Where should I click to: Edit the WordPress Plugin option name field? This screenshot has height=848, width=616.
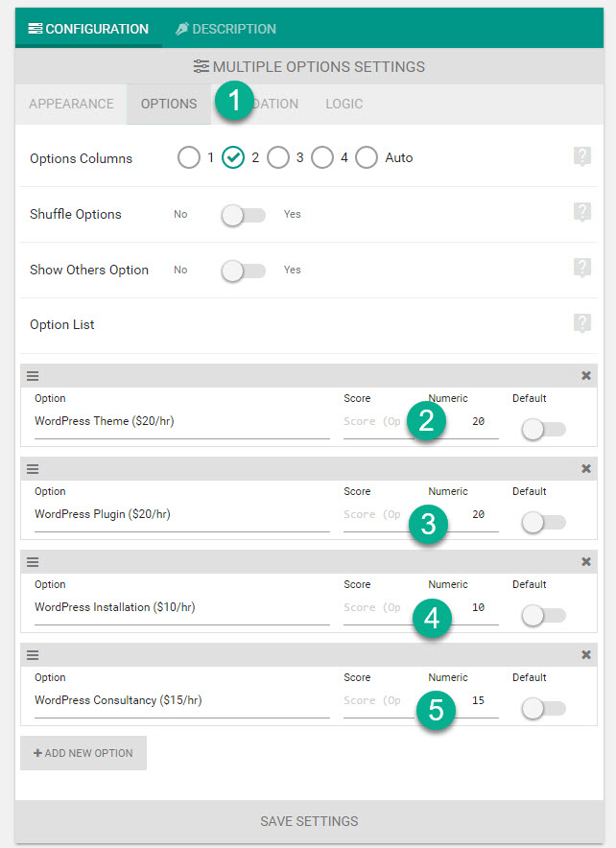pyautogui.click(x=182, y=515)
